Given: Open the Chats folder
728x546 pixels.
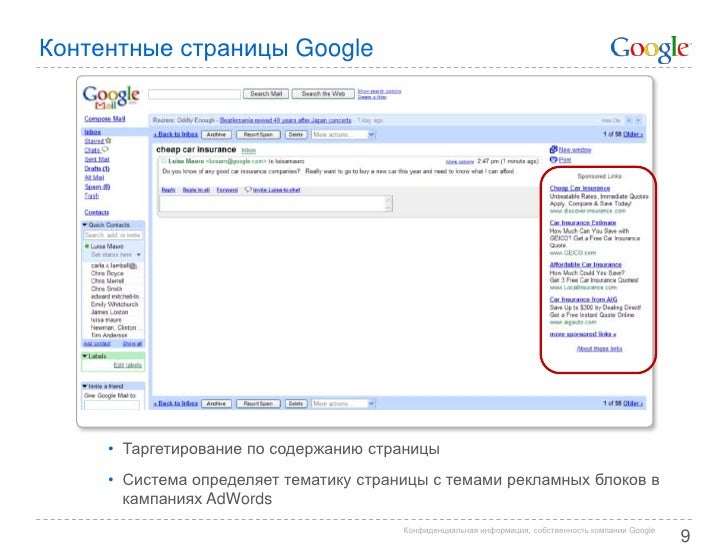Looking at the screenshot, I should click(x=92, y=150).
